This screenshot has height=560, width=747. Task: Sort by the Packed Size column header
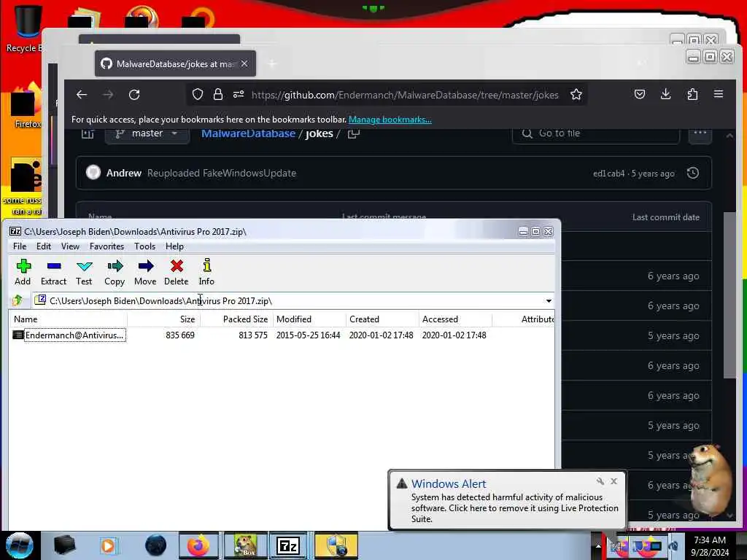tap(237, 319)
